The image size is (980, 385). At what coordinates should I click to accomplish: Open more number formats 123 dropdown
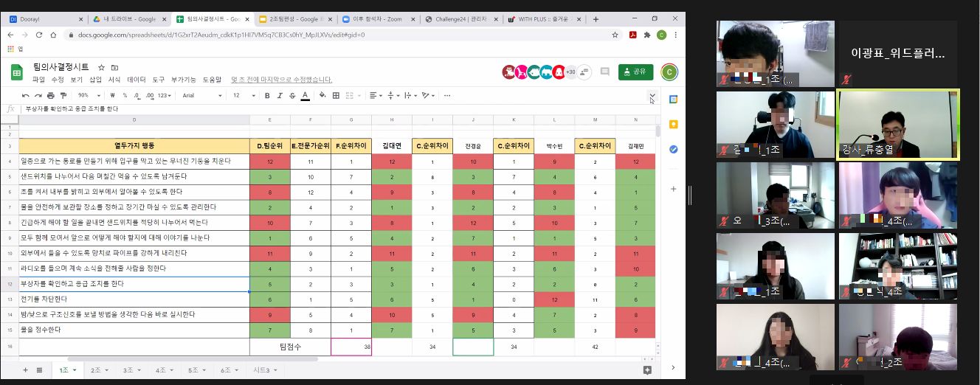pyautogui.click(x=165, y=95)
